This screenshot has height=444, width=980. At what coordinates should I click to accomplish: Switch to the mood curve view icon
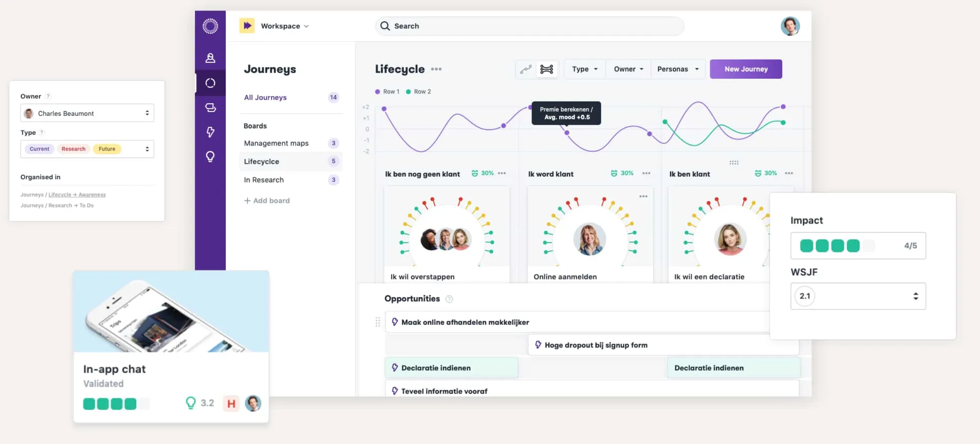click(526, 69)
